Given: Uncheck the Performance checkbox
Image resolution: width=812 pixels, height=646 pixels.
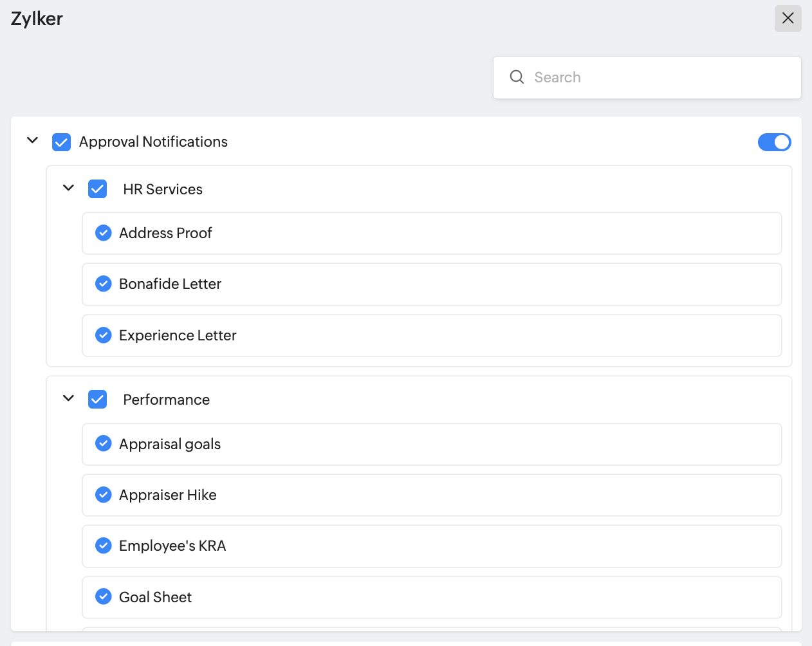Looking at the screenshot, I should pos(98,400).
